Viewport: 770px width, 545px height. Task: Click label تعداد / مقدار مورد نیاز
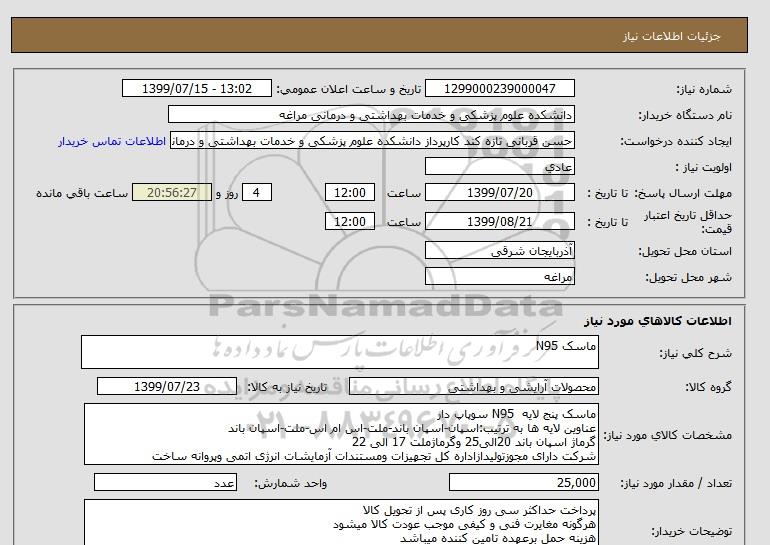[x=676, y=484]
